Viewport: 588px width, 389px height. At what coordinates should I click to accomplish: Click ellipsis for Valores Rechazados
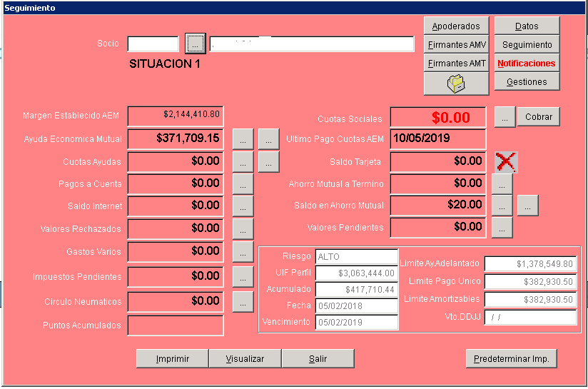point(243,228)
